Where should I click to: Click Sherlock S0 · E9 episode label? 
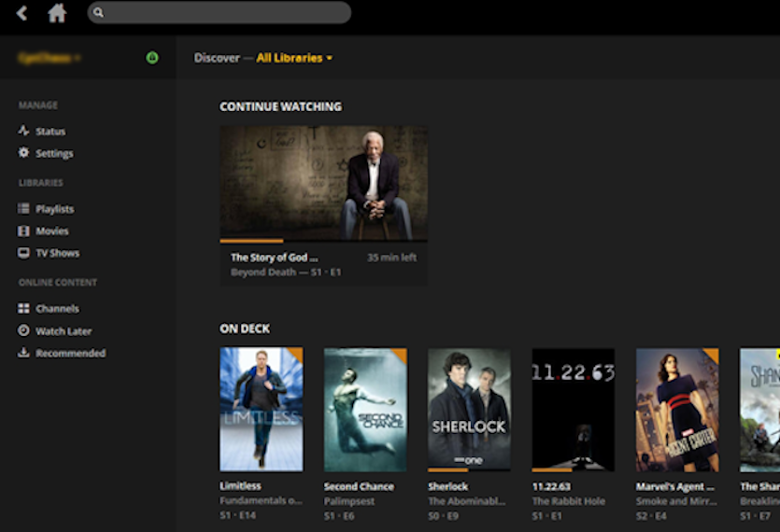click(443, 516)
